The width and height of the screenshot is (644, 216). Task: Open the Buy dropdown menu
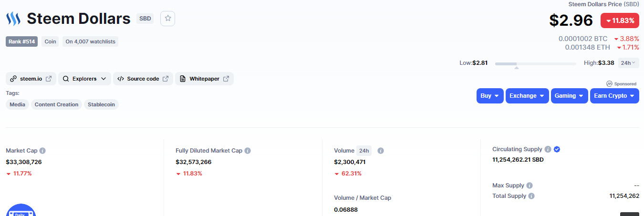tap(489, 96)
